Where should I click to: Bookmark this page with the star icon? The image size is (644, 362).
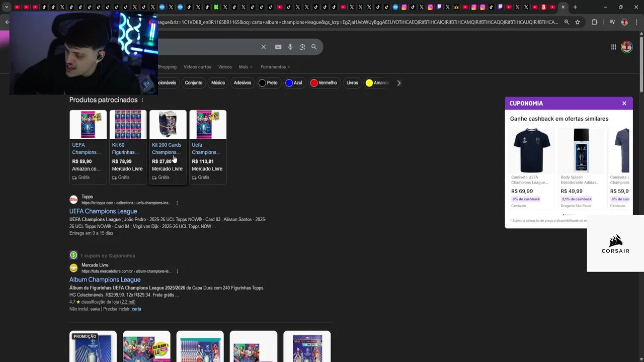pos(578,22)
